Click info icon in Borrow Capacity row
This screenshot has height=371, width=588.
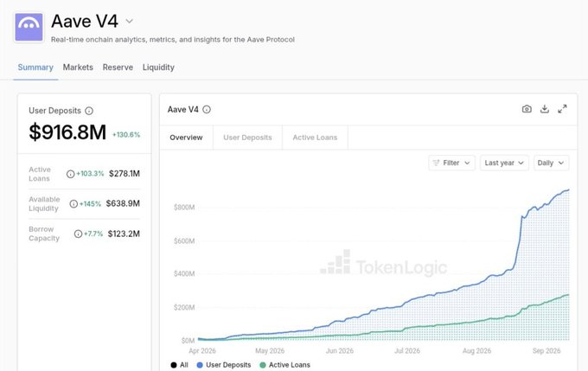(78, 233)
